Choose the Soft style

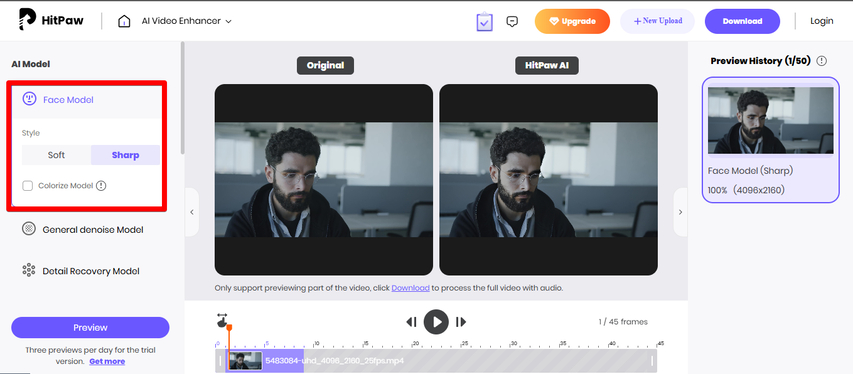(x=56, y=155)
